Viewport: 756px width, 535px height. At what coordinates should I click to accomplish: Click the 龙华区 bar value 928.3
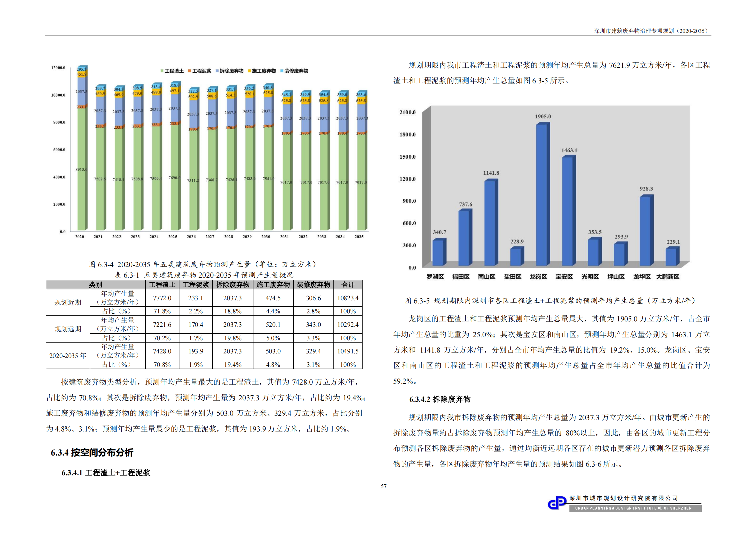(x=646, y=189)
